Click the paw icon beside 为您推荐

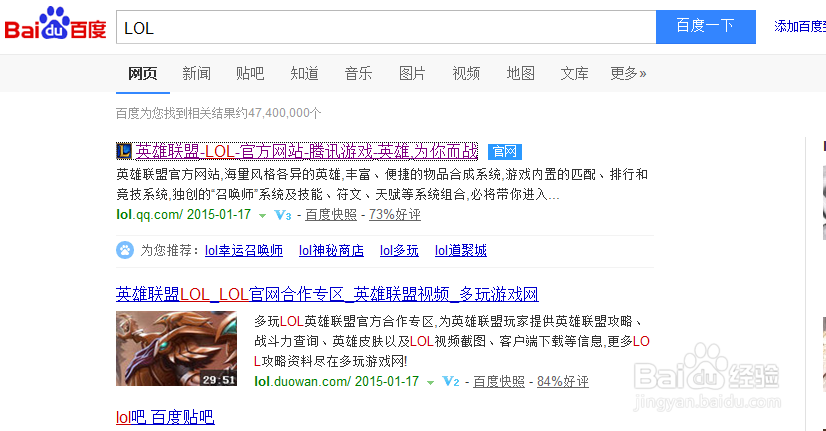[125, 250]
